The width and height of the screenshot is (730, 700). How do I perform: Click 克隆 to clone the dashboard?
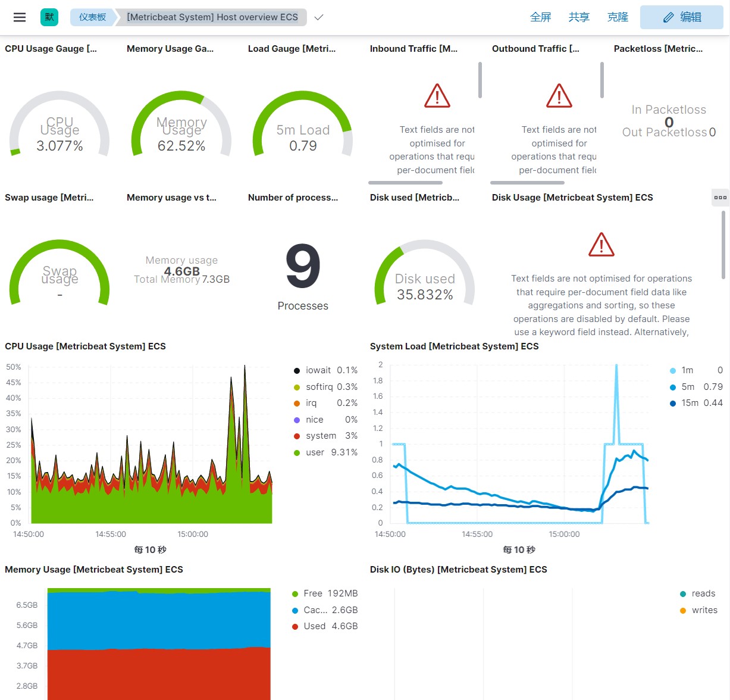(x=618, y=17)
